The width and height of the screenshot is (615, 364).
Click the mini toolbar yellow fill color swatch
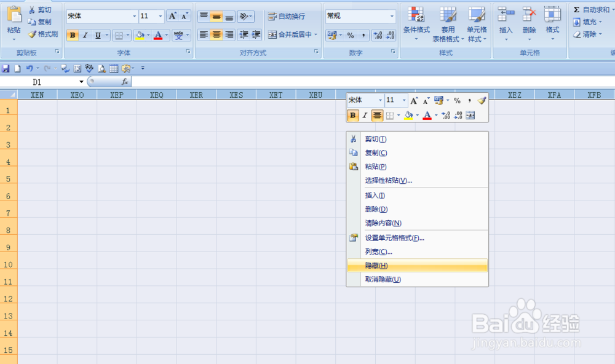pos(408,116)
